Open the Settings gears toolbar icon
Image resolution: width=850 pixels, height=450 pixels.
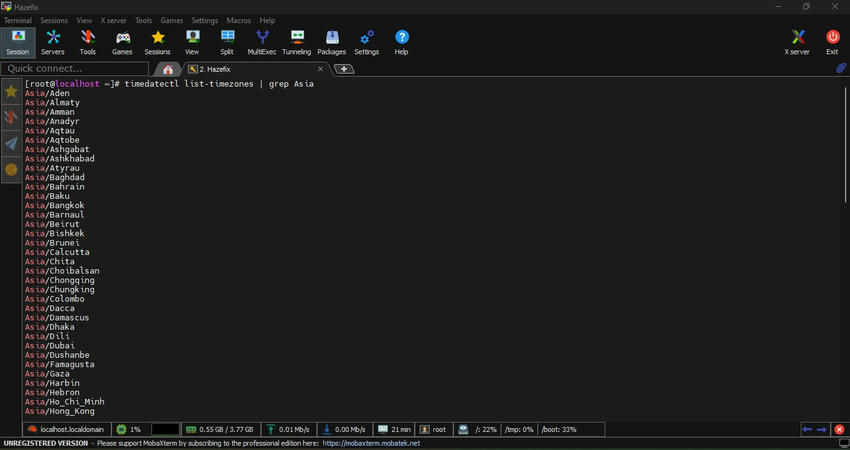pos(366,42)
